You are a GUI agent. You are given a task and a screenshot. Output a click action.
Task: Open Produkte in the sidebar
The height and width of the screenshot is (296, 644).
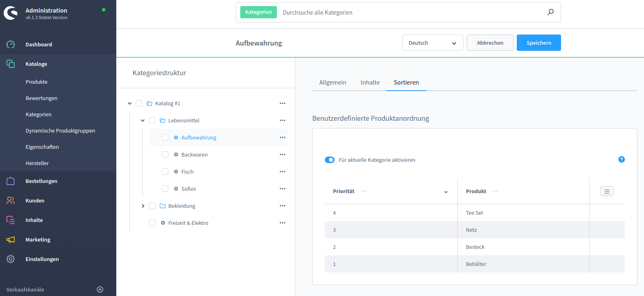(37, 82)
